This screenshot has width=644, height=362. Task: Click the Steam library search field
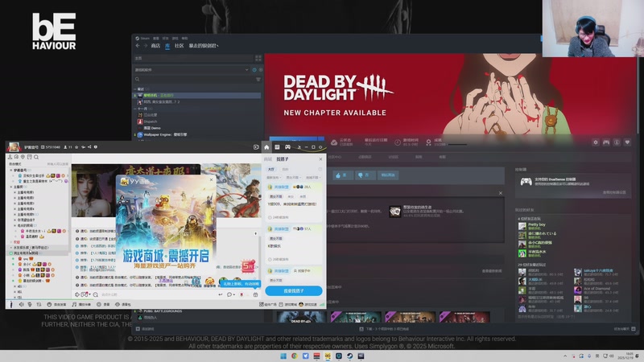195,79
